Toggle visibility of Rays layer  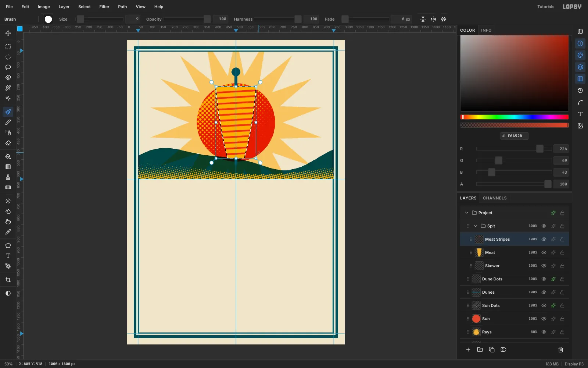544,332
